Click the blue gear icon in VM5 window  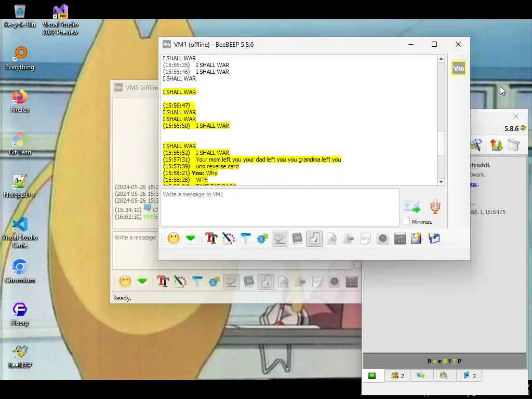pos(214,281)
